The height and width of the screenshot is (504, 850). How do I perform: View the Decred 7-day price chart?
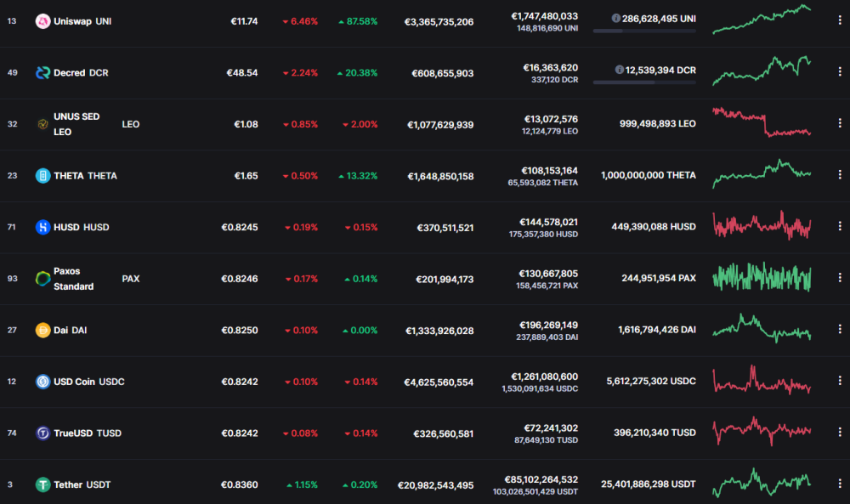pyautogui.click(x=762, y=71)
